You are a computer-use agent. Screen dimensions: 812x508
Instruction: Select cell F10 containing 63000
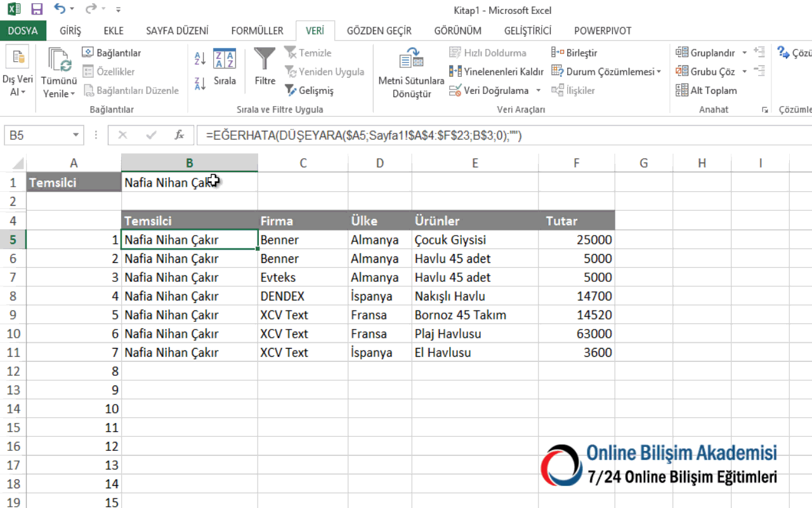point(576,333)
